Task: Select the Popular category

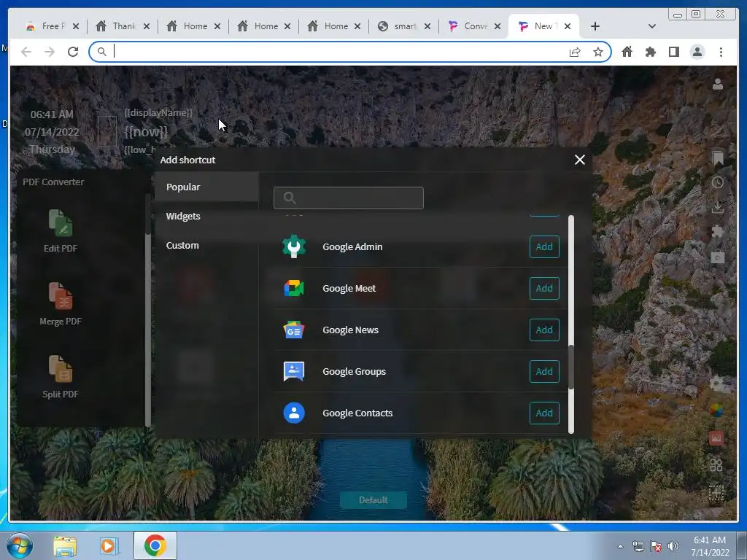Action: click(206, 187)
